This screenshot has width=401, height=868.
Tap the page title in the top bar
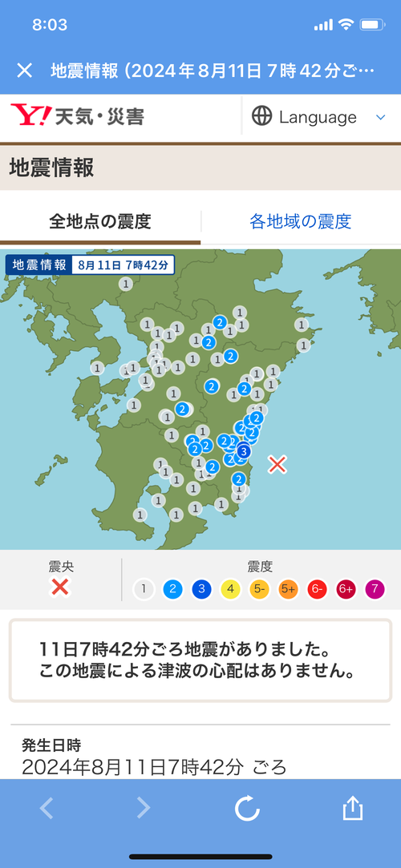click(213, 71)
